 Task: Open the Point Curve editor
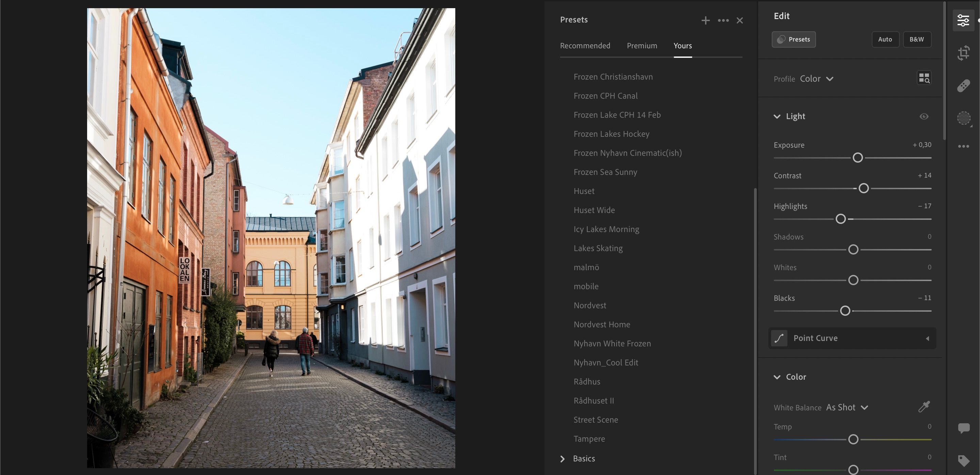coord(815,338)
